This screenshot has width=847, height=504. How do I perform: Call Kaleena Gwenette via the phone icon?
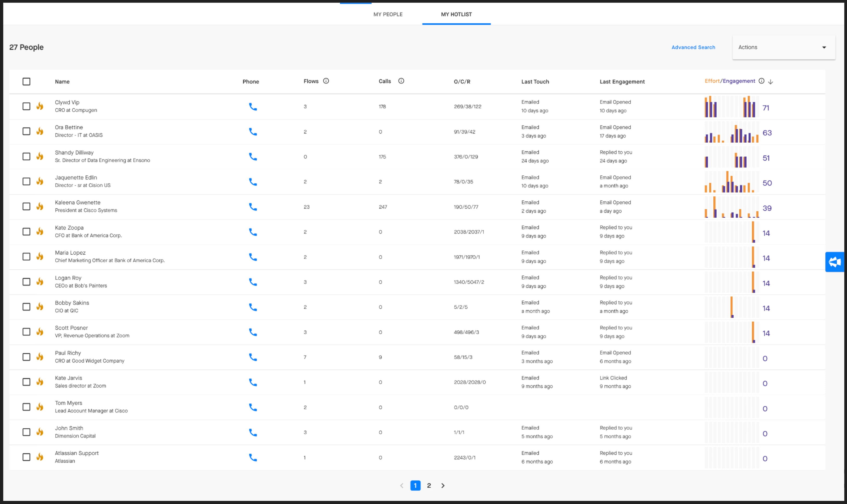coord(253,207)
